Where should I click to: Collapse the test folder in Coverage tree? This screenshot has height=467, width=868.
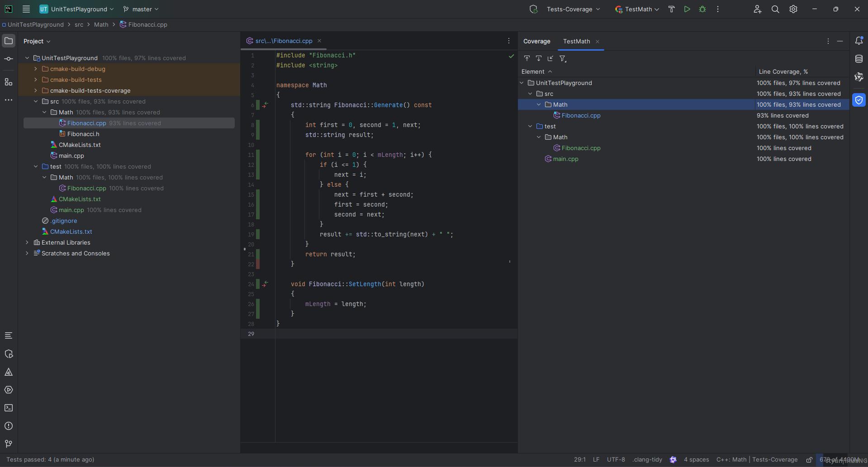530,126
